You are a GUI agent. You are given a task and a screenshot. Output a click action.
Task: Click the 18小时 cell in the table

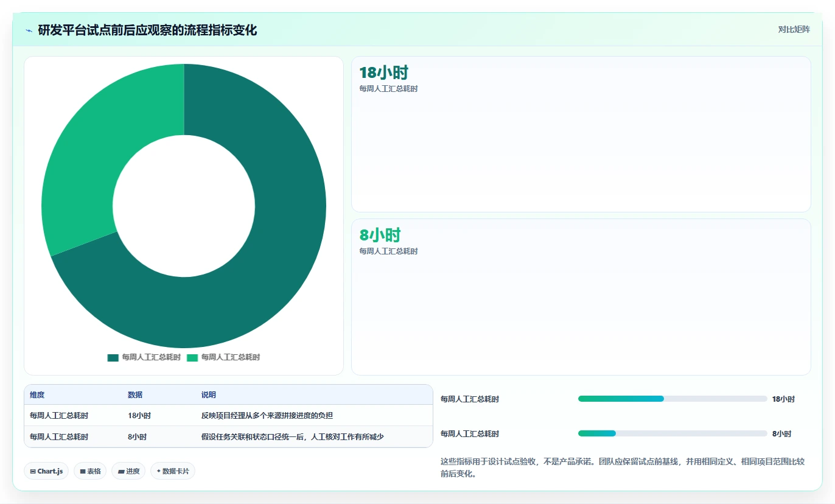(139, 416)
